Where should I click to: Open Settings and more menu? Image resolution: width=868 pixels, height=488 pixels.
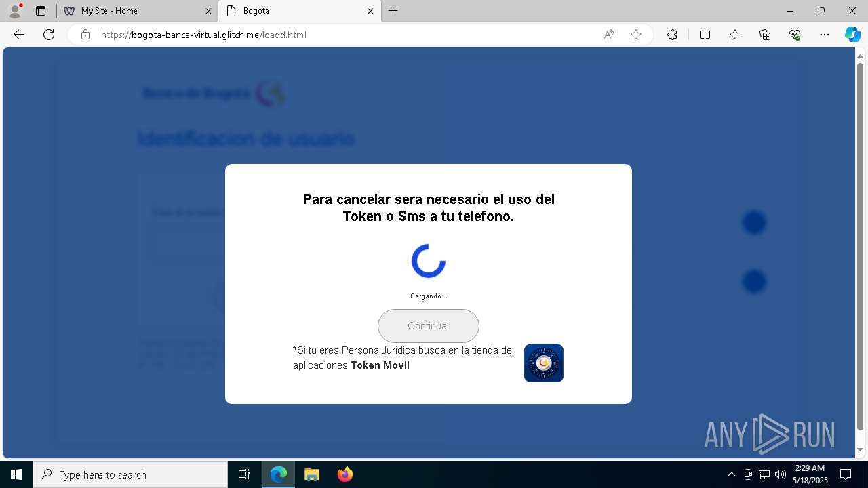click(825, 35)
